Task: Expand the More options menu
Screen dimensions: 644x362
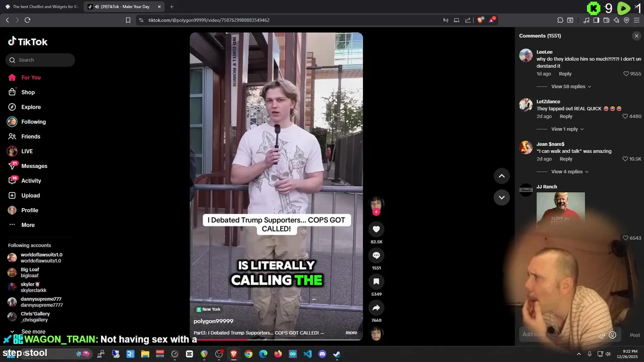Action: (28, 225)
